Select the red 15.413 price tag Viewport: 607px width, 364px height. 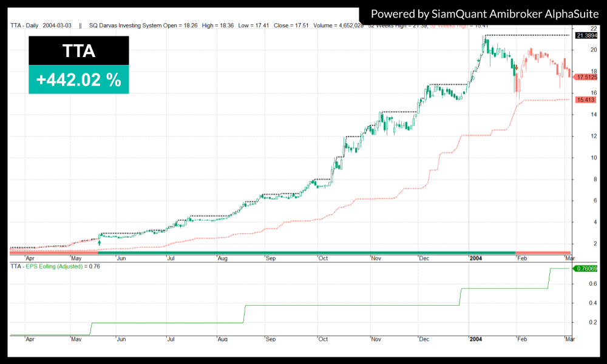pos(584,99)
